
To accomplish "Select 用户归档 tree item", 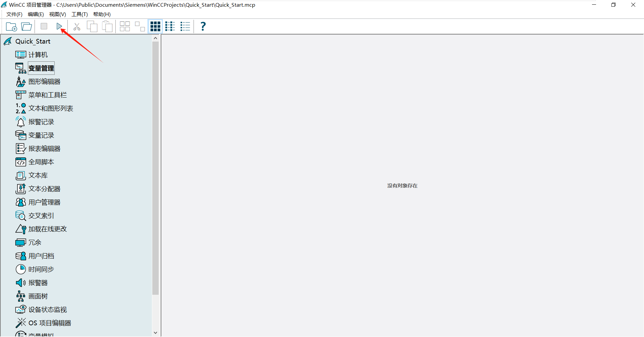I will tap(41, 256).
